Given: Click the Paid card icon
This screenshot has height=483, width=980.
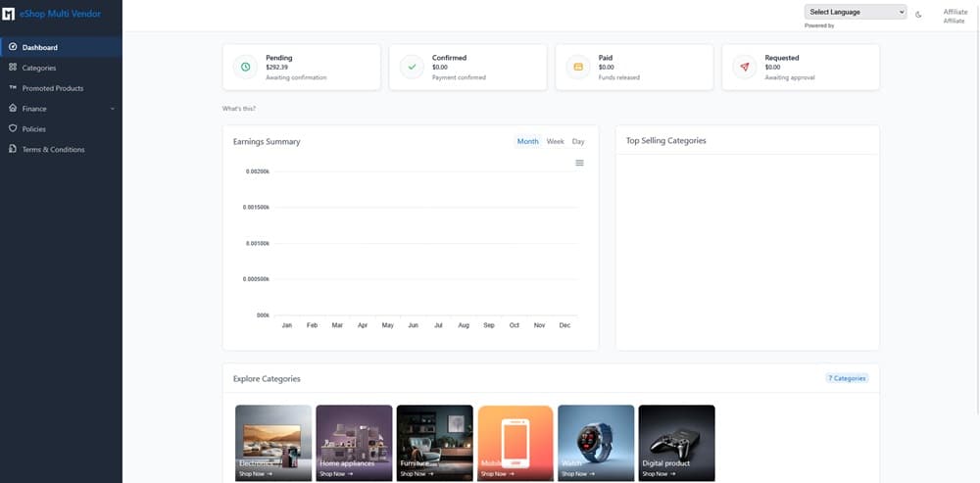Looking at the screenshot, I should 578,67.
